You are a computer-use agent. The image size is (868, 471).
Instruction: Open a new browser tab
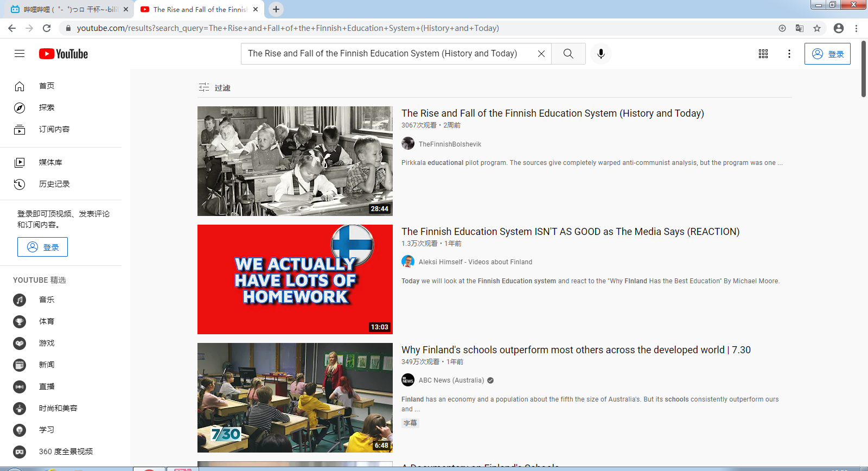(x=276, y=9)
